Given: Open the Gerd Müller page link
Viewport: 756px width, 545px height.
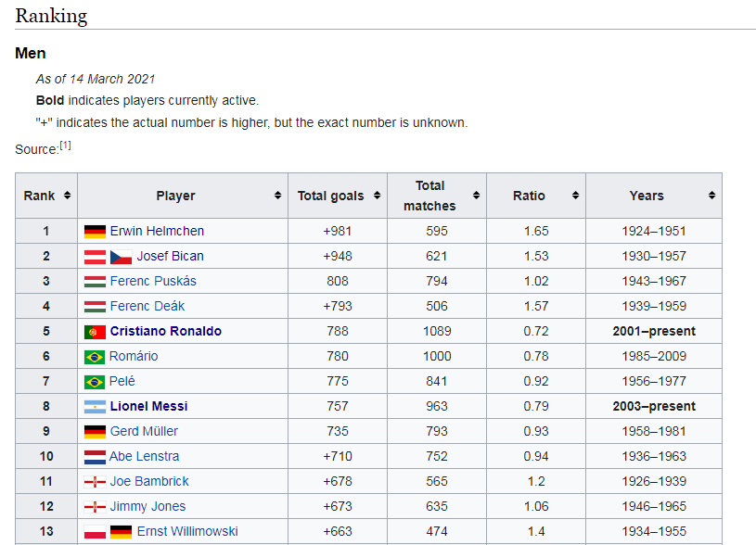Looking at the screenshot, I should (x=144, y=431).
